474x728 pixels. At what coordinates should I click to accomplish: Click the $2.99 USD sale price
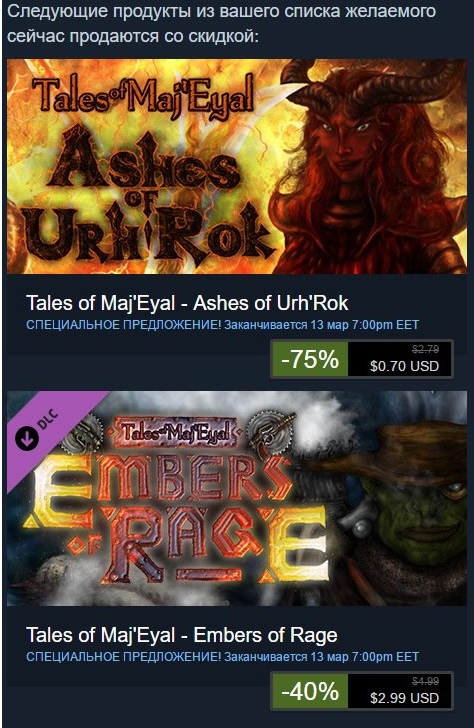(404, 698)
